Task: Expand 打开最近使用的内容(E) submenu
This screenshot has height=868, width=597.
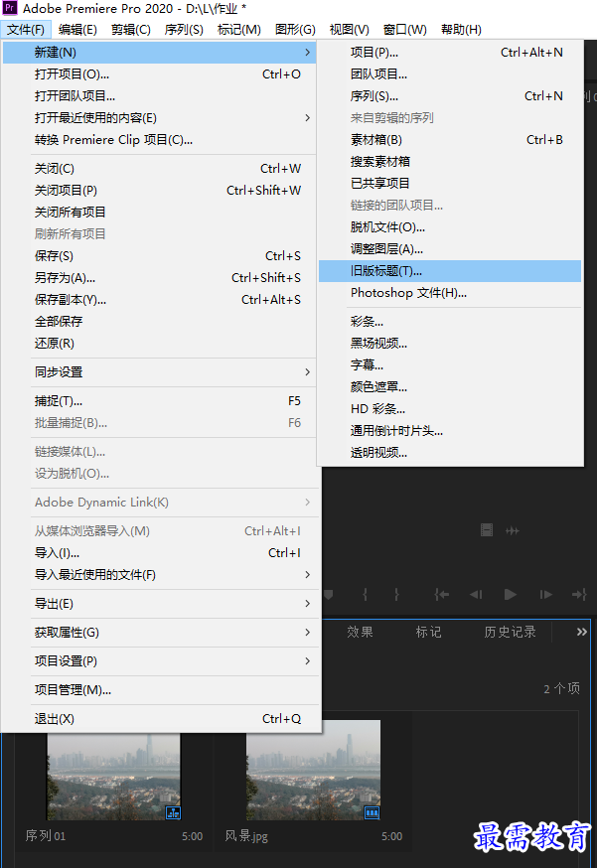Action: click(307, 118)
